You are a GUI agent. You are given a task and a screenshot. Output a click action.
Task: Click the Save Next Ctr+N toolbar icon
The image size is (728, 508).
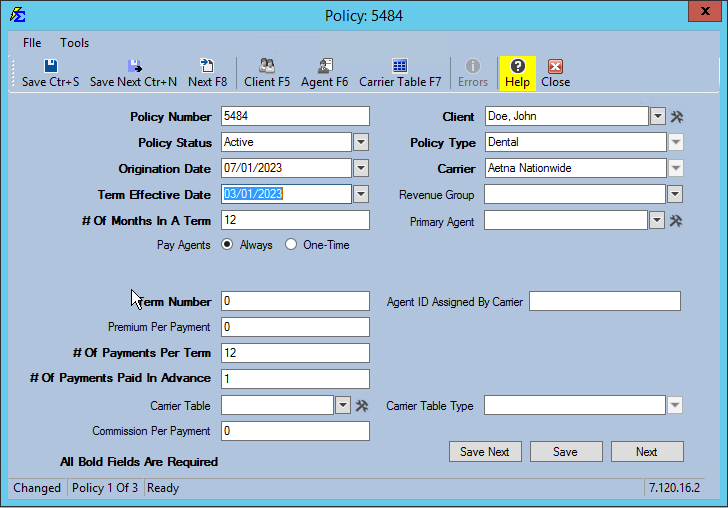pyautogui.click(x=135, y=66)
